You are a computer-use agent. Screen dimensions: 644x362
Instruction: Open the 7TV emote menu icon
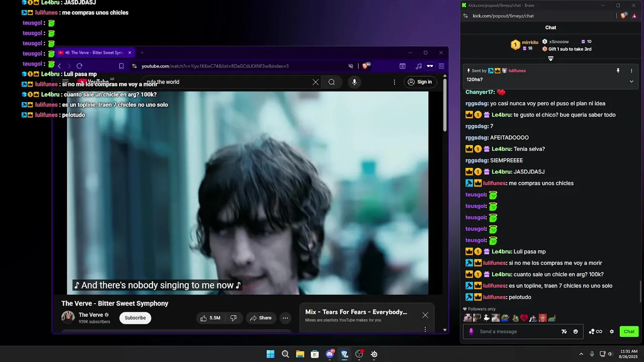tap(565, 331)
